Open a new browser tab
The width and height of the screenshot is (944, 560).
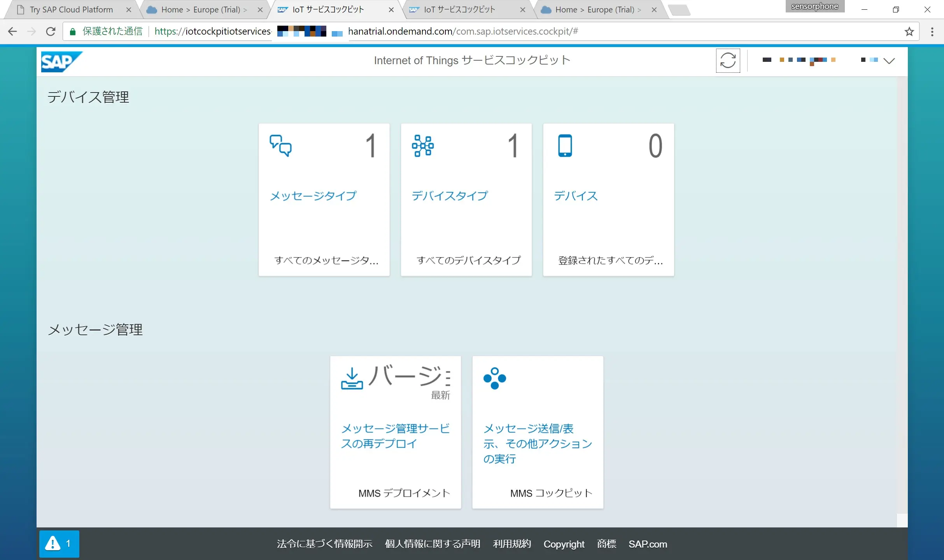[x=680, y=10]
